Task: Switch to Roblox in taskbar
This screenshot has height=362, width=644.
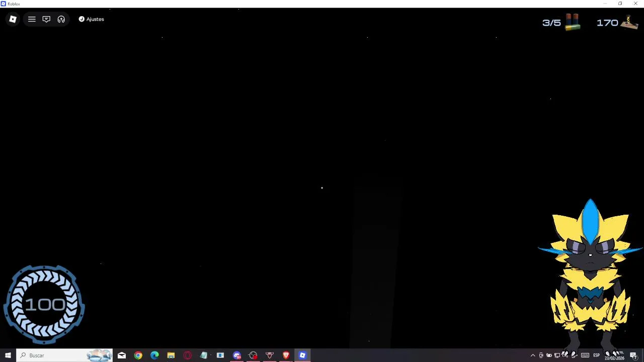Action: click(302, 355)
